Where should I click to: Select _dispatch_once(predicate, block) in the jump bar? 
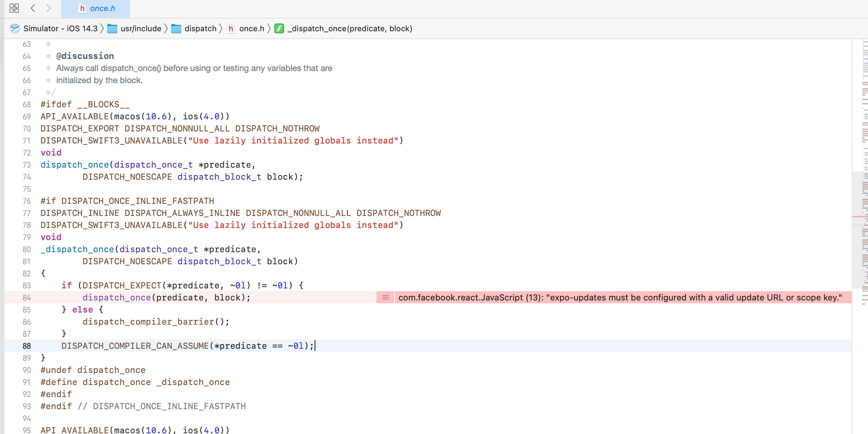pos(350,29)
